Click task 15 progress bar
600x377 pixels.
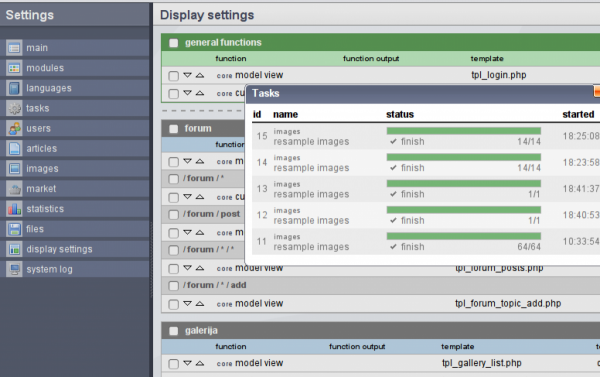tap(464, 131)
